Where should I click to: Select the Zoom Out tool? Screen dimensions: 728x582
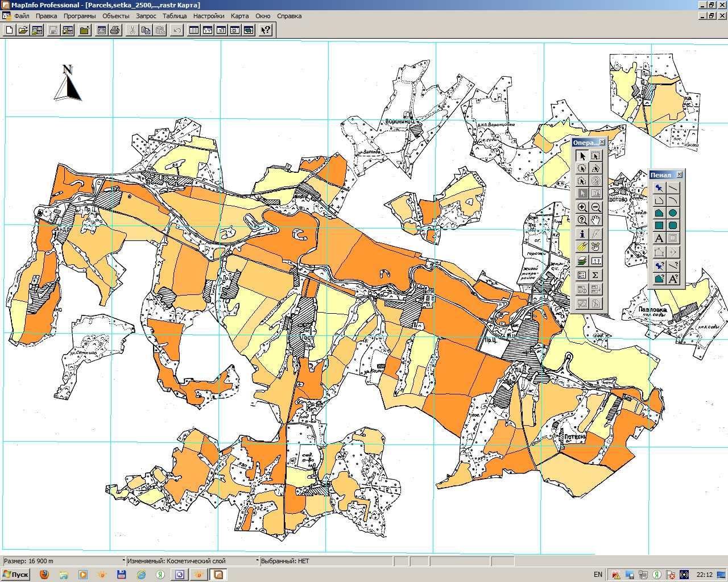(x=595, y=207)
